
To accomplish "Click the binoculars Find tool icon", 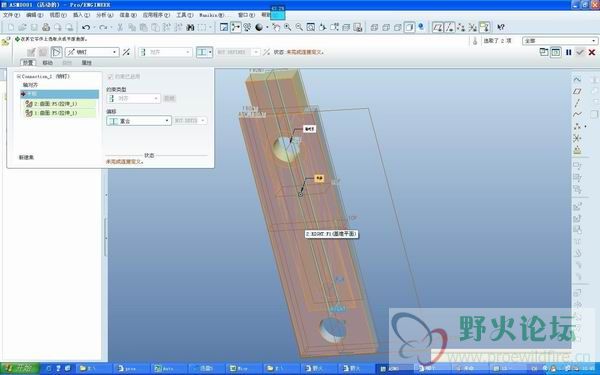I will pos(190,27).
